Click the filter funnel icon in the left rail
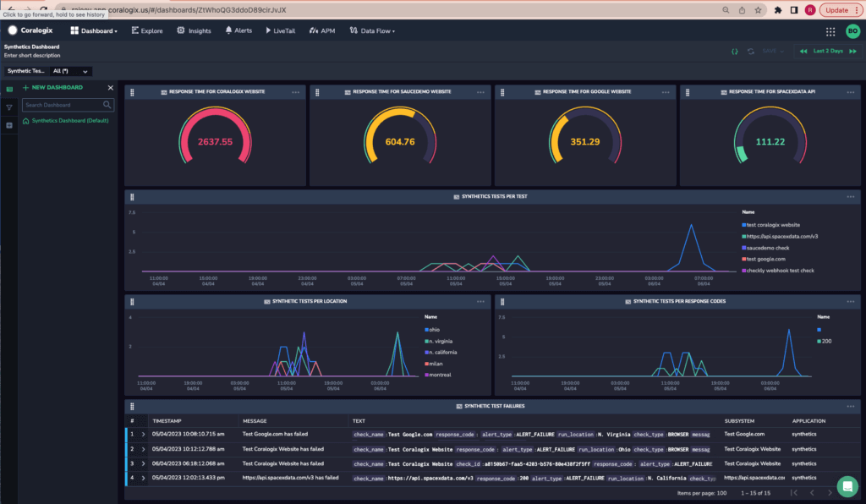The image size is (866, 504). coord(8,107)
